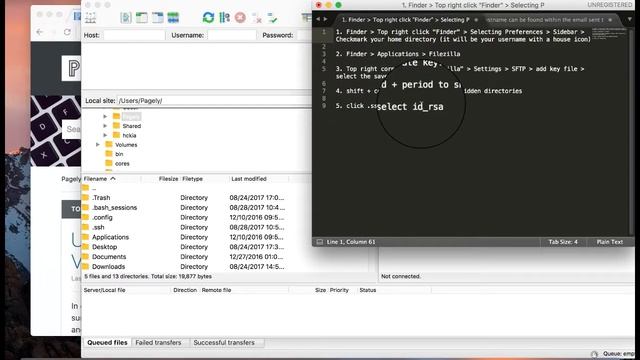640x360 pixels.
Task: Click the .ssh folder icon in file list
Action: click(85, 227)
